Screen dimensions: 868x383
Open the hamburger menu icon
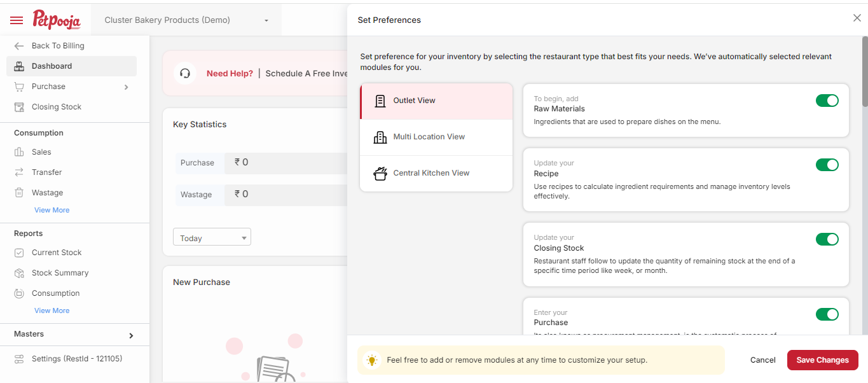(x=17, y=20)
